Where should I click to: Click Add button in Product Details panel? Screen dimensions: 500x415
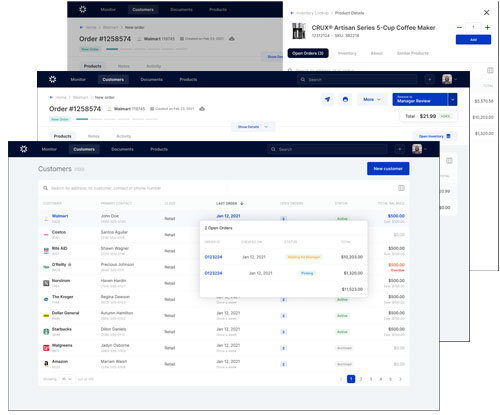473,40
